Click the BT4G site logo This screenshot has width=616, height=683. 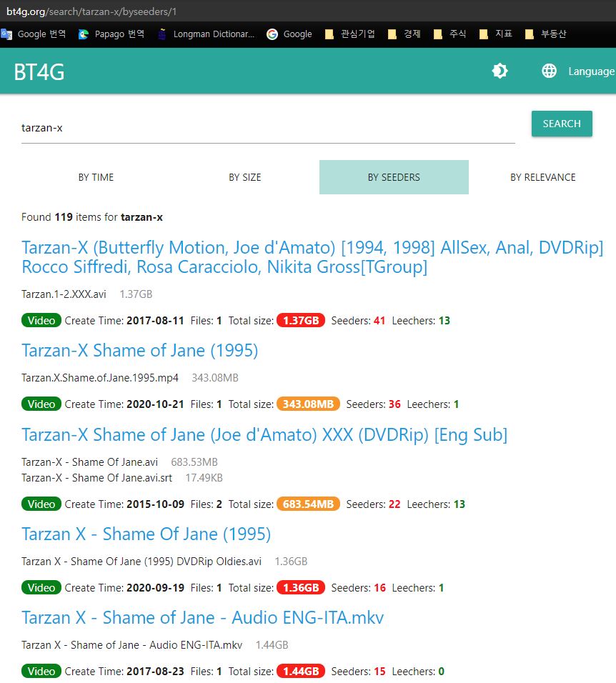tap(39, 72)
